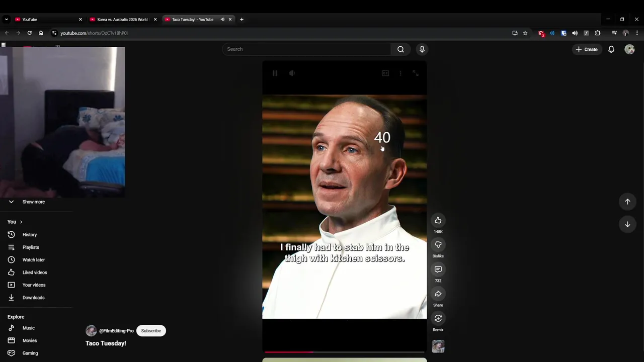
Task: Open the @FilmEditing-Pro channel link
Action: coord(116,331)
